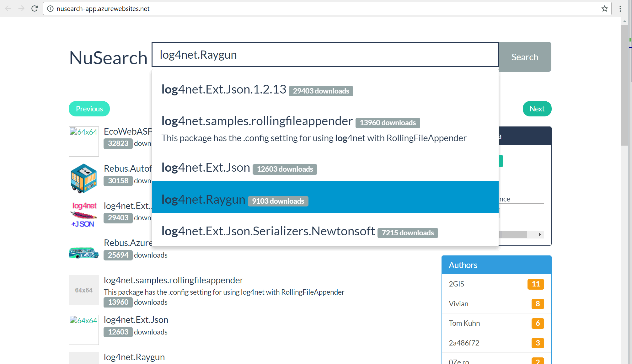Open the EcoWebASP package thumbnail

tap(84, 142)
